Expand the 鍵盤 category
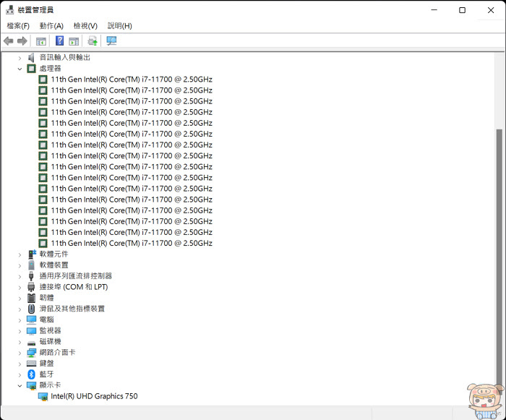The width and height of the screenshot is (506, 420). (20, 364)
